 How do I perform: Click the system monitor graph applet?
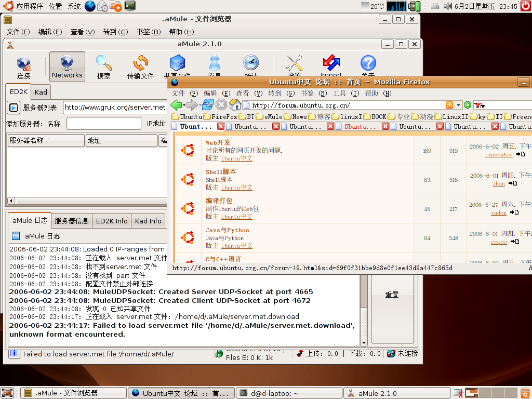[396, 6]
